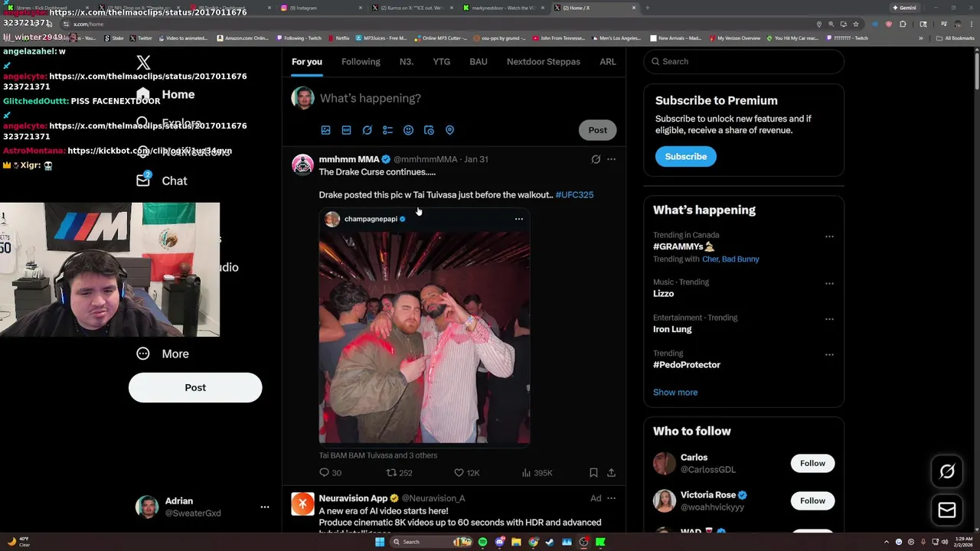Screen dimensions: 980x551
Task: Open floating Grok button on the right
Action: [x=947, y=471]
